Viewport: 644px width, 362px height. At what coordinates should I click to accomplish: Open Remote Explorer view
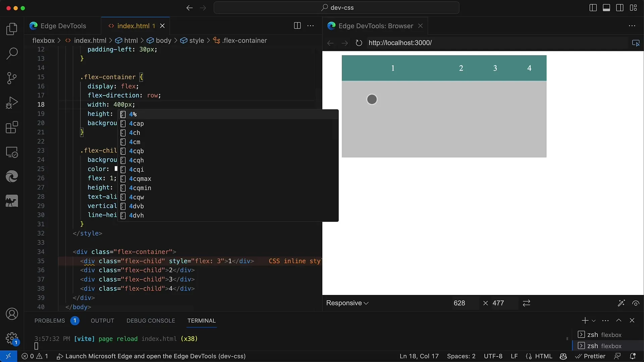[x=12, y=152]
